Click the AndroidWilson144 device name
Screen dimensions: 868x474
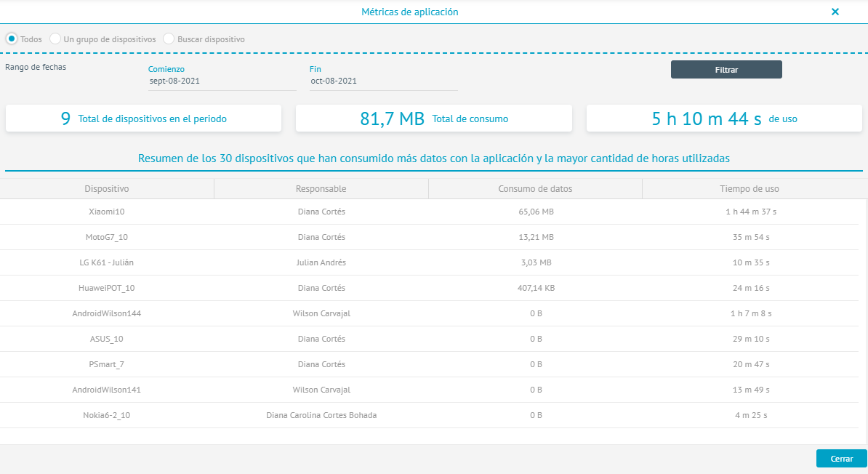[107, 313]
